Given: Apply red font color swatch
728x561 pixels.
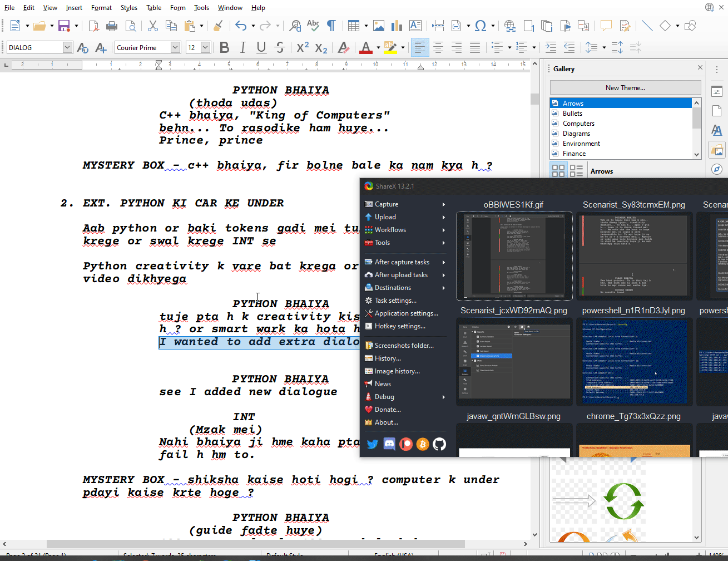Looking at the screenshot, I should coord(365,48).
